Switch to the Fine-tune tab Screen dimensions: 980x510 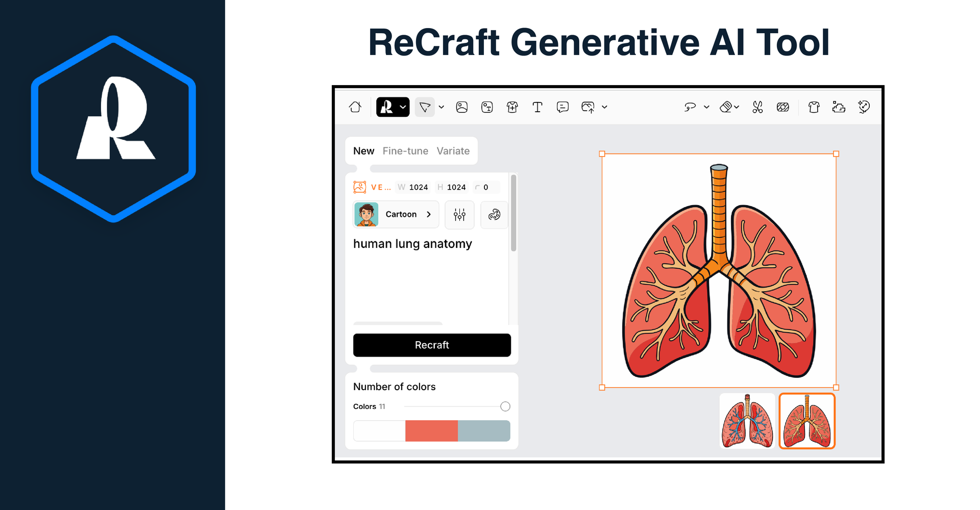pos(405,151)
